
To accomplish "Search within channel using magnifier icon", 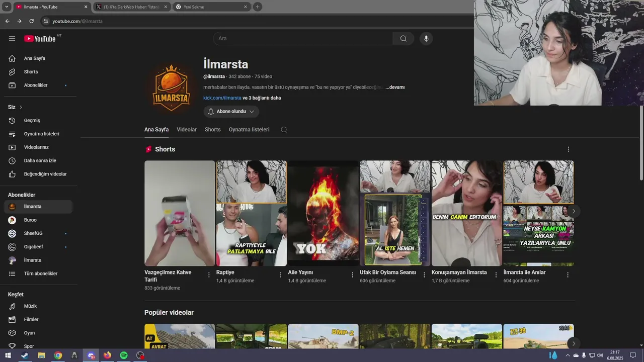I will point(284,130).
